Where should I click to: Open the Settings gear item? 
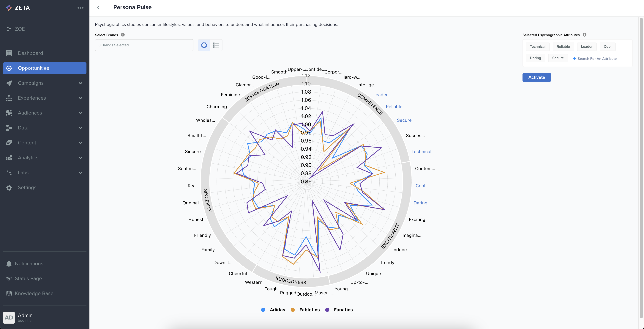point(27,187)
